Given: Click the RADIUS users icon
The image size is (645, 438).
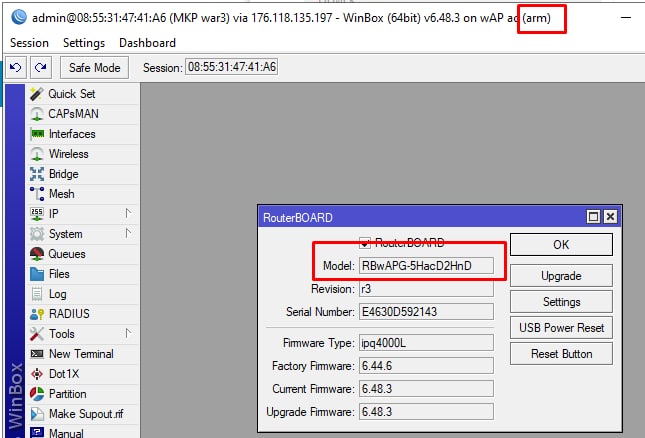Looking at the screenshot, I should (37, 314).
